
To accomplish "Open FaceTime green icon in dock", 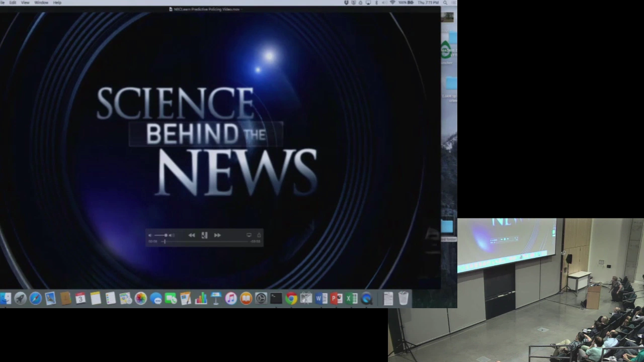I will click(171, 298).
